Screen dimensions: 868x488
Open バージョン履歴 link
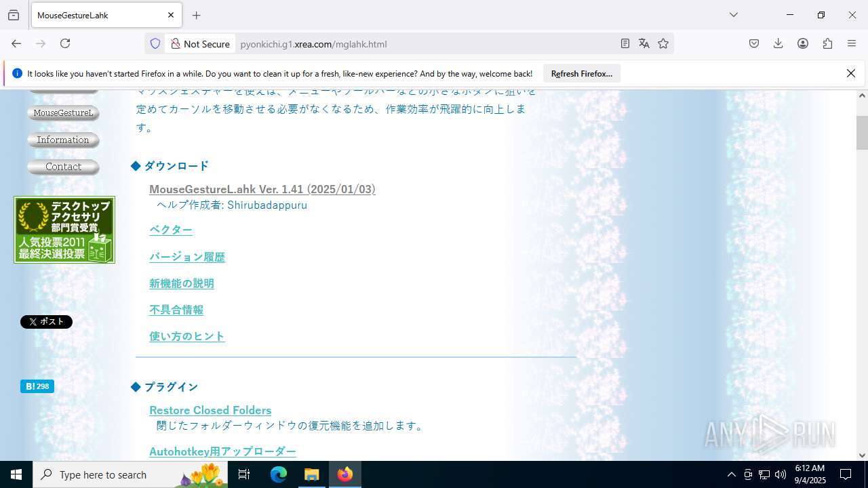pos(187,257)
